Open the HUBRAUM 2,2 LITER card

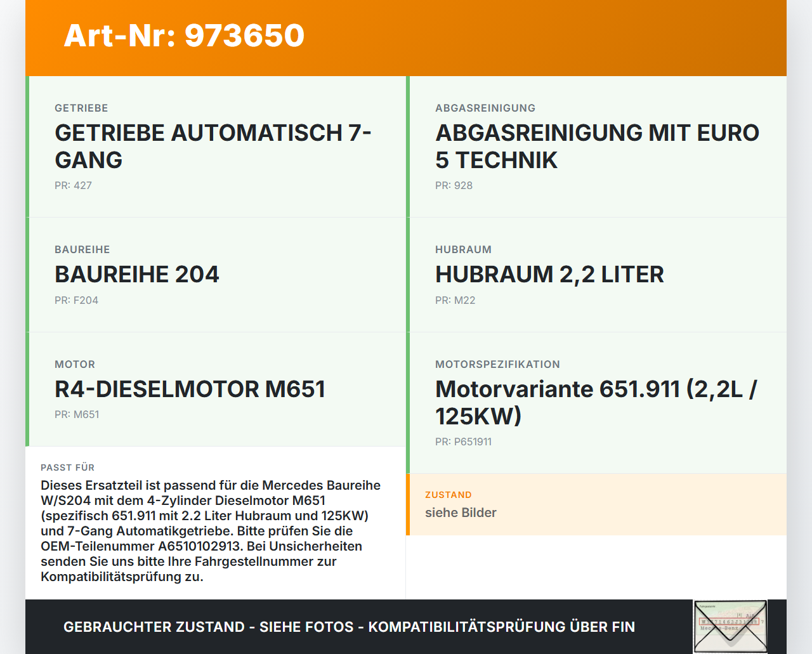(x=596, y=274)
